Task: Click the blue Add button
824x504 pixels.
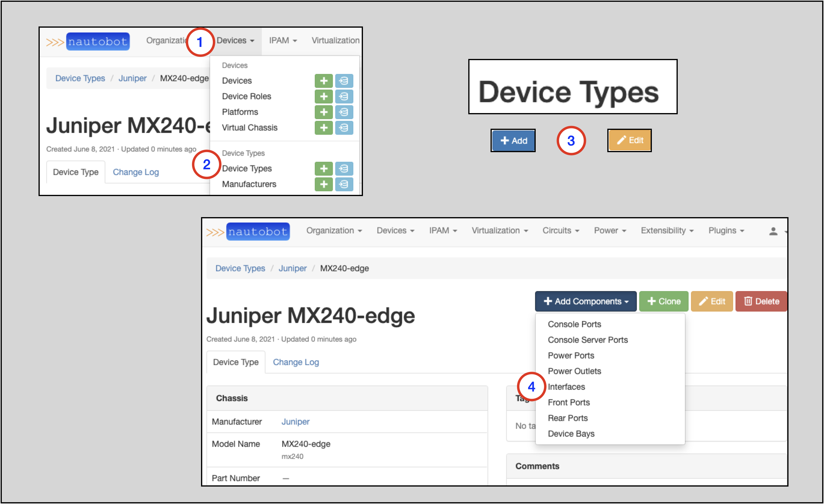Action: coord(513,140)
